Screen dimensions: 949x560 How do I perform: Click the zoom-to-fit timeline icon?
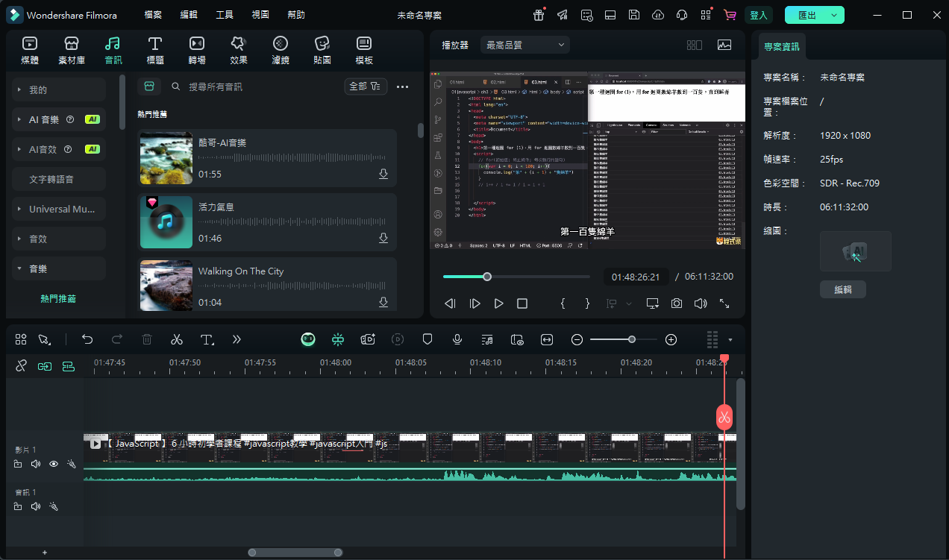[547, 339]
